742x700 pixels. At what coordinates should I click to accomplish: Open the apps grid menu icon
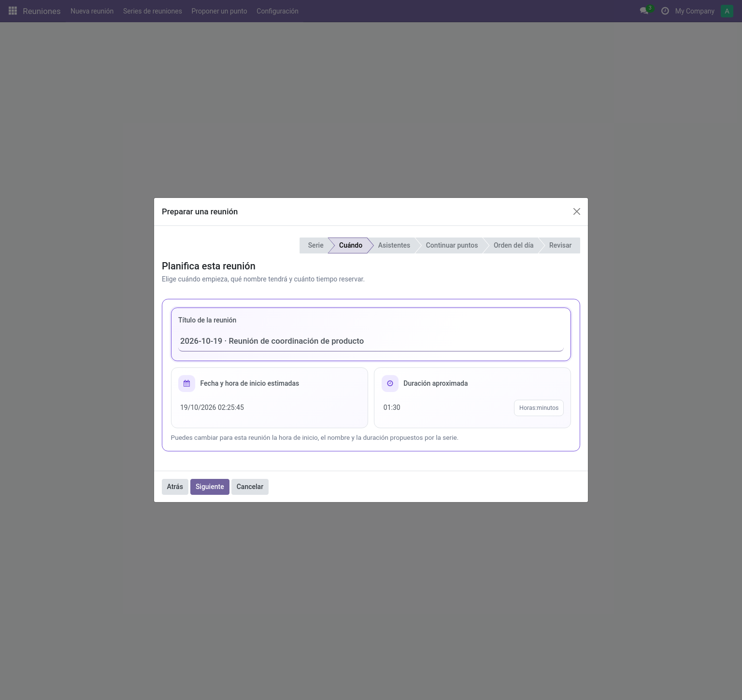tap(13, 11)
